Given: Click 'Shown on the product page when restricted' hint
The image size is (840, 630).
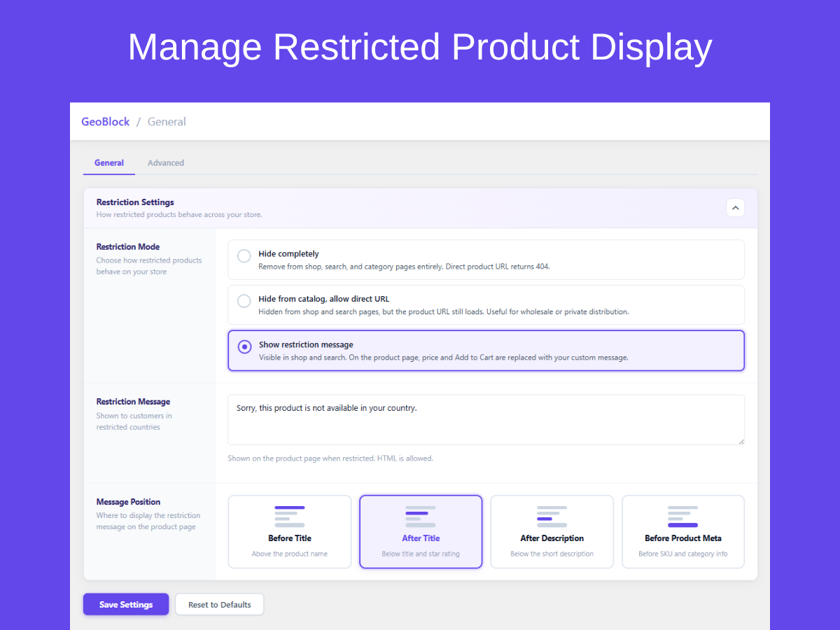Looking at the screenshot, I should click(330, 458).
